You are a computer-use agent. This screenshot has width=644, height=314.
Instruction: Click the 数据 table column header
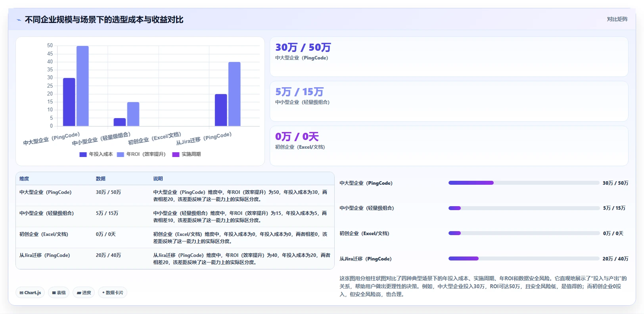(x=101, y=179)
